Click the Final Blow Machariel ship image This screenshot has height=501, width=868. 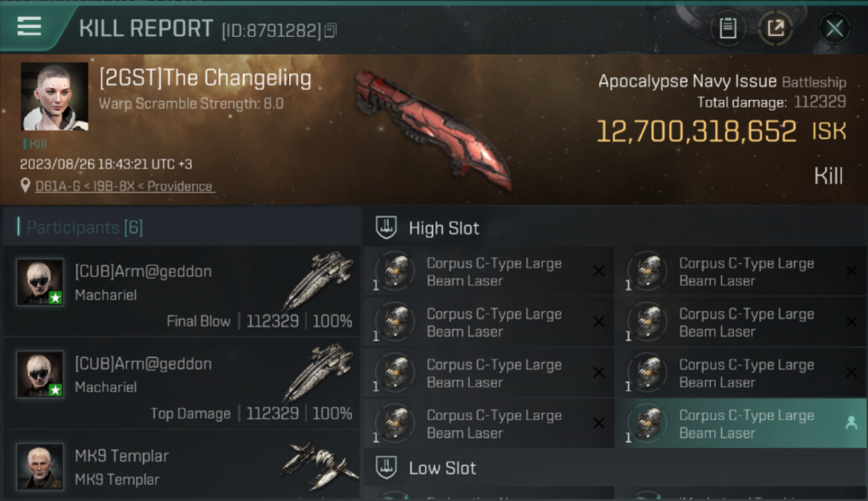click(319, 281)
